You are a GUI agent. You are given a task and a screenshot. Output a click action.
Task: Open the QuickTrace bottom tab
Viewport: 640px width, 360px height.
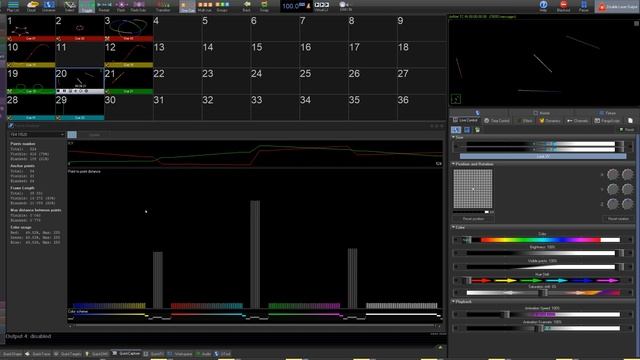tap(38, 354)
